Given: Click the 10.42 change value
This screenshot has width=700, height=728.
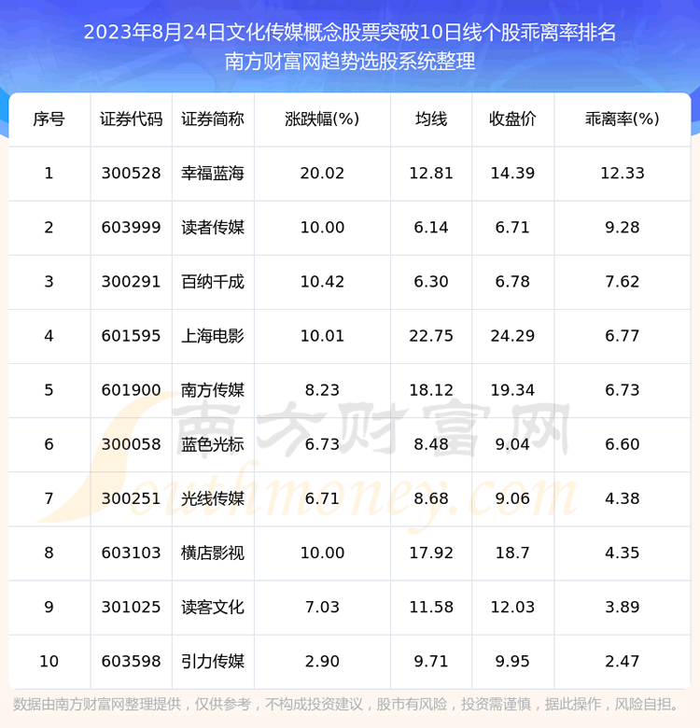Looking at the screenshot, I should (322, 282).
